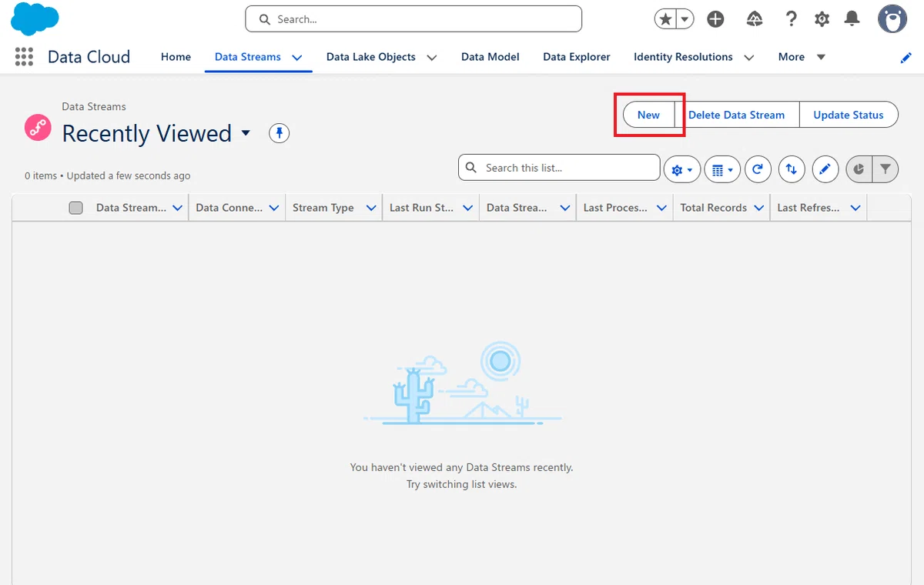Open the Data Explorer tab

pos(577,57)
